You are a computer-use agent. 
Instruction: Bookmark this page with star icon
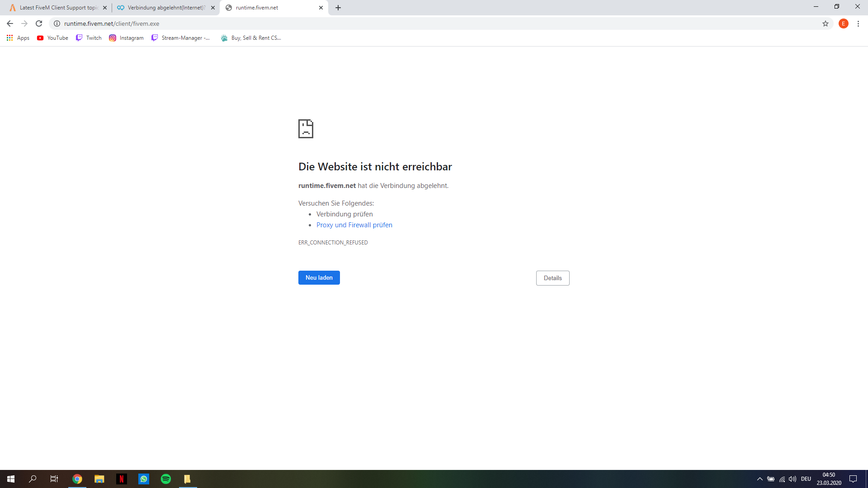click(826, 23)
